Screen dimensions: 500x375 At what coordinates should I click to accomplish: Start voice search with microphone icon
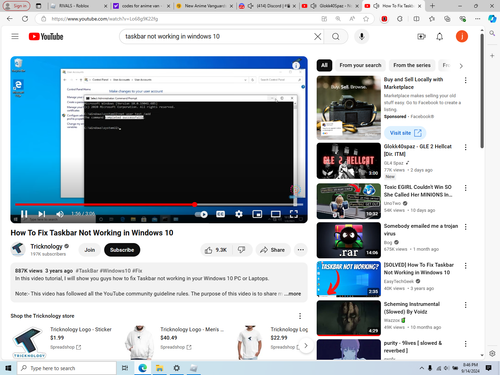tap(362, 36)
